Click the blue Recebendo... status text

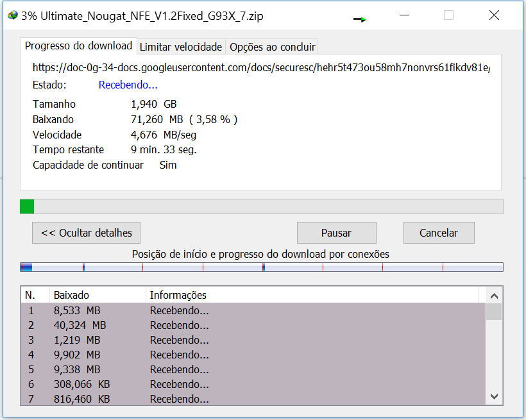click(x=128, y=85)
